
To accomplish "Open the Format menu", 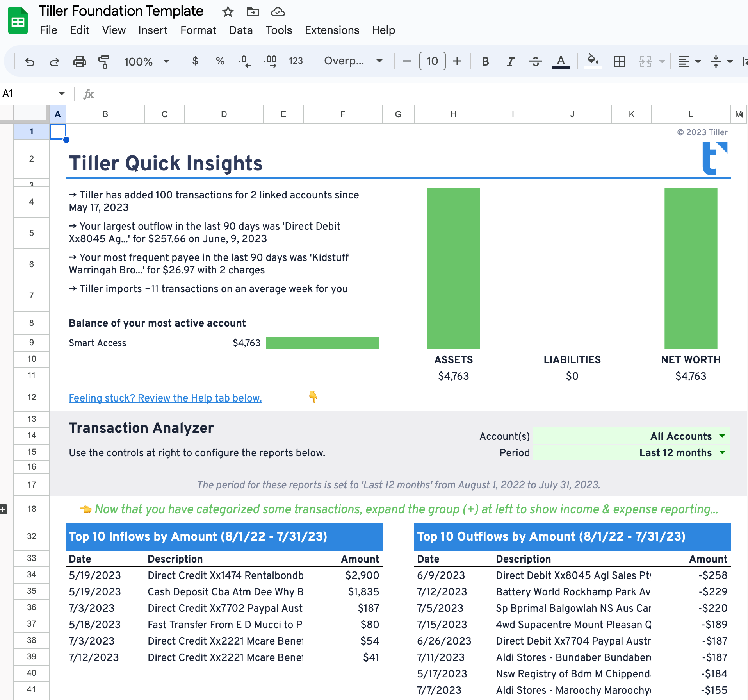I will click(198, 30).
